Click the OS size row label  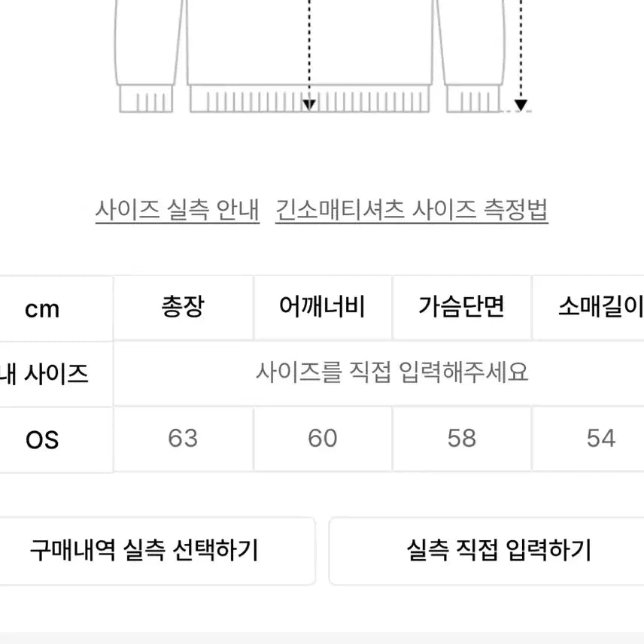click(42, 439)
